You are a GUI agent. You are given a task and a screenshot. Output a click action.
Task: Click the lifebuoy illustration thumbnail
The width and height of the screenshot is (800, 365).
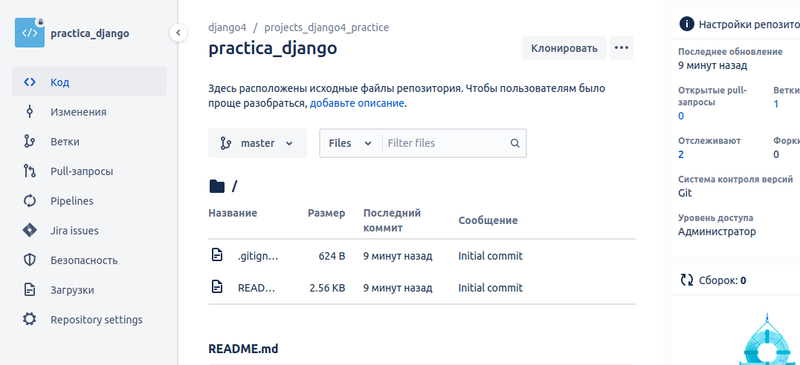pos(767,339)
